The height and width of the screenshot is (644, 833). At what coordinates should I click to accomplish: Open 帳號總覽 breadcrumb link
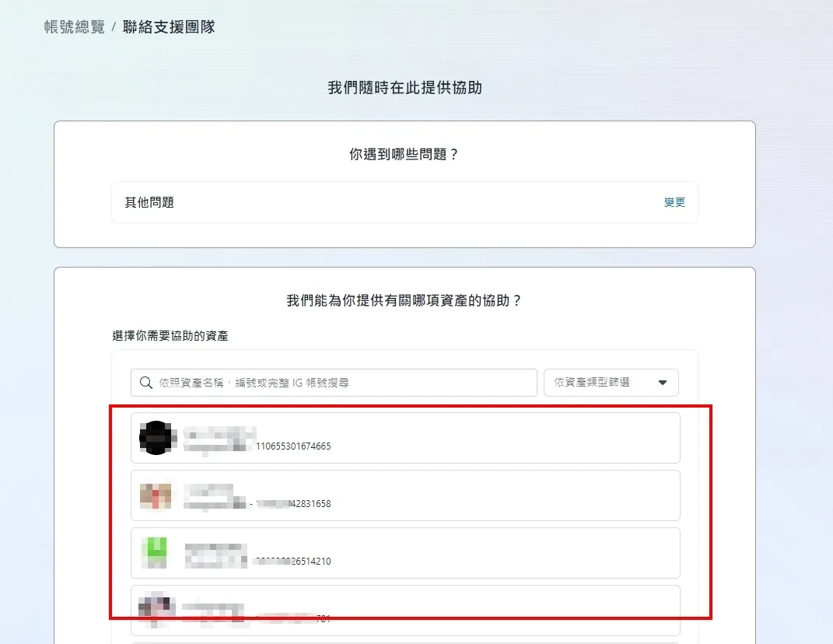click(75, 27)
